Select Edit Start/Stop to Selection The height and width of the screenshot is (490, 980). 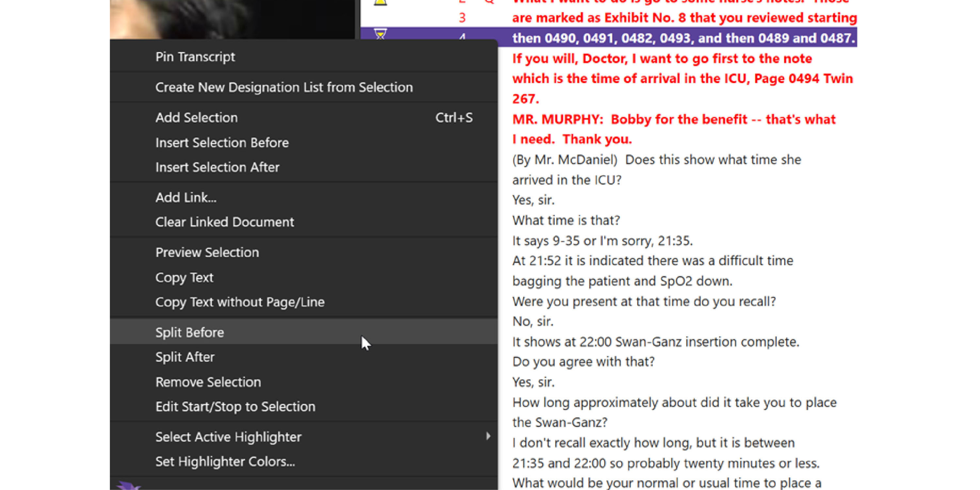235,407
